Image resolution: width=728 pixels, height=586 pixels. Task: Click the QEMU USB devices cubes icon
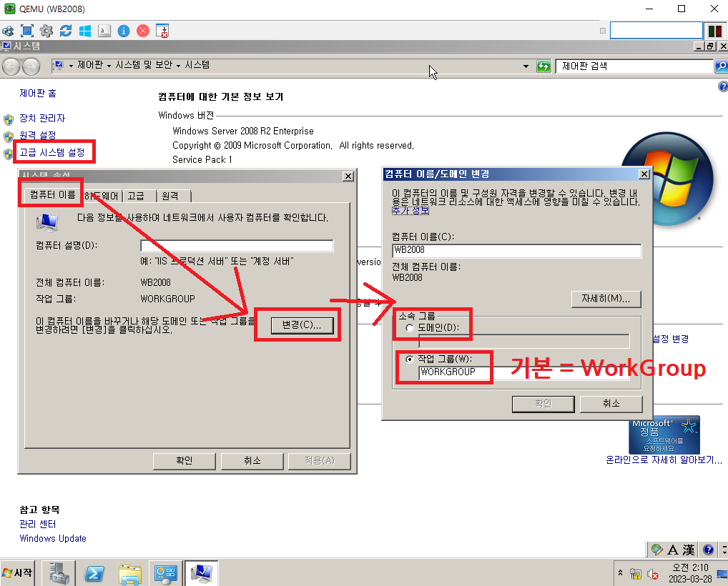point(8,31)
